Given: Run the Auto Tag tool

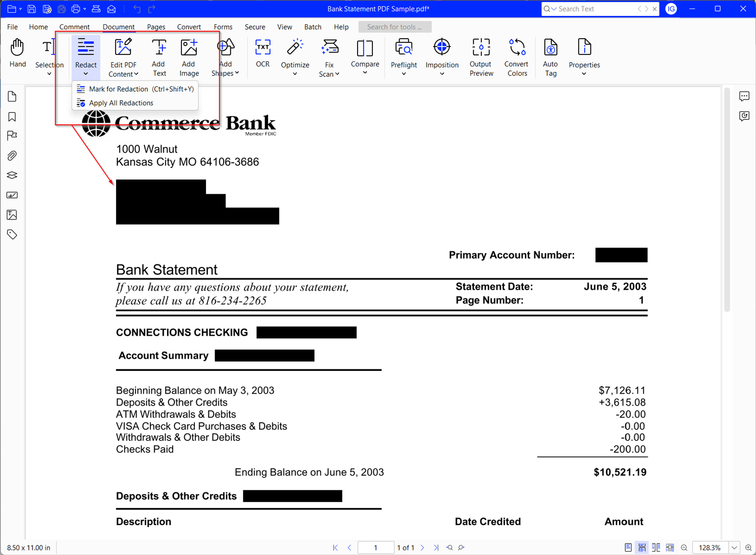Looking at the screenshot, I should 550,57.
